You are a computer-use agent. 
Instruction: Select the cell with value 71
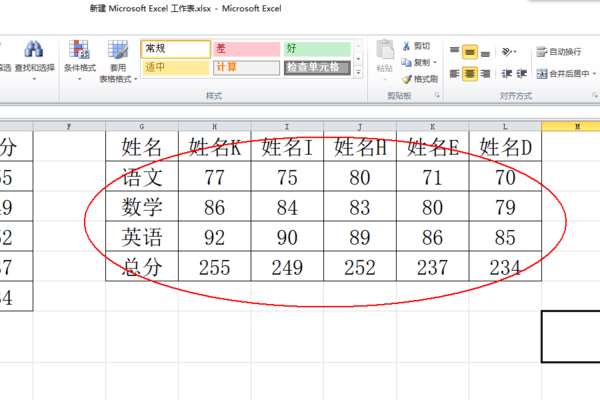[433, 176]
